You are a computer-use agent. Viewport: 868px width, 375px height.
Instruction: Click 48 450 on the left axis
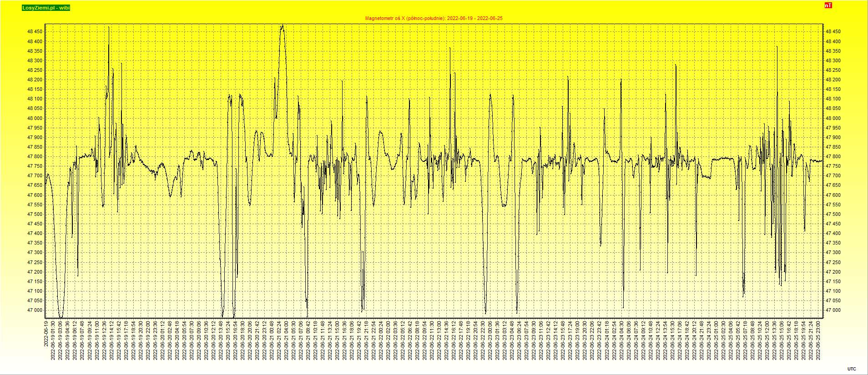coord(35,32)
